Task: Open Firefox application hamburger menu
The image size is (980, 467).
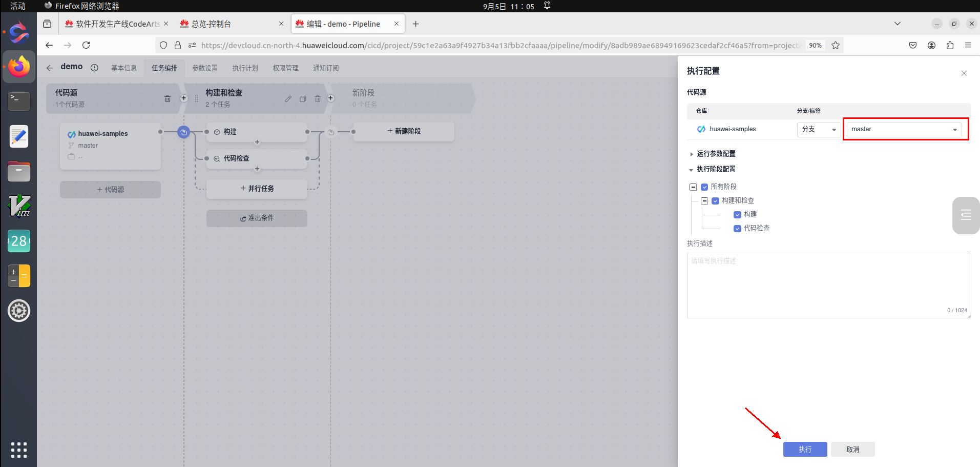Action: tap(968, 45)
